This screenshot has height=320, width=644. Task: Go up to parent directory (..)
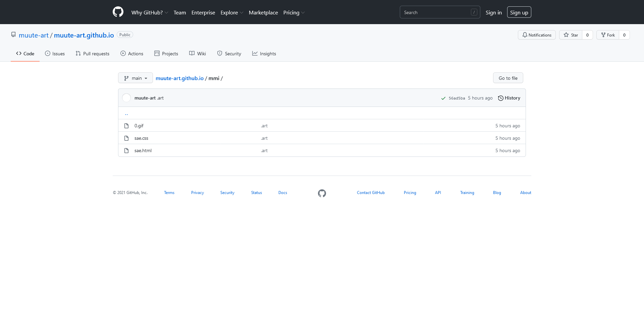[x=126, y=114]
